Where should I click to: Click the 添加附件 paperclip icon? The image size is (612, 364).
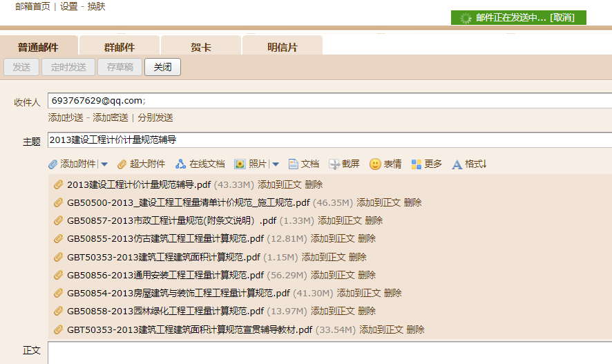click(x=52, y=164)
